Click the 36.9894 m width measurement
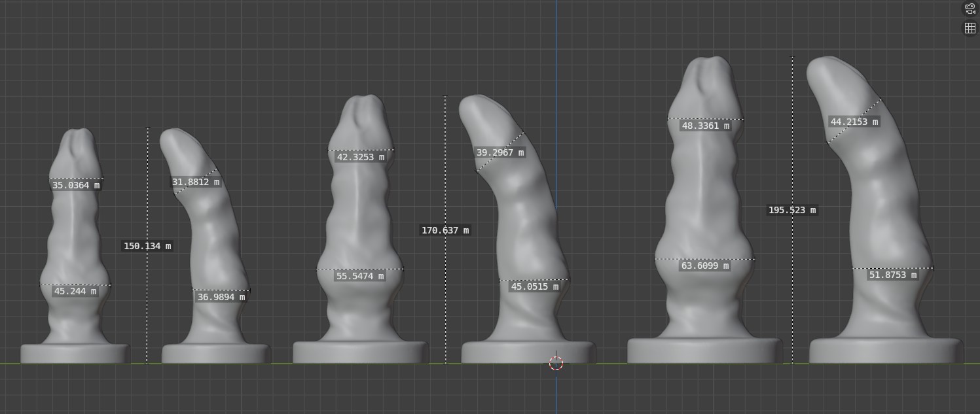Image resolution: width=980 pixels, height=414 pixels. click(x=221, y=297)
